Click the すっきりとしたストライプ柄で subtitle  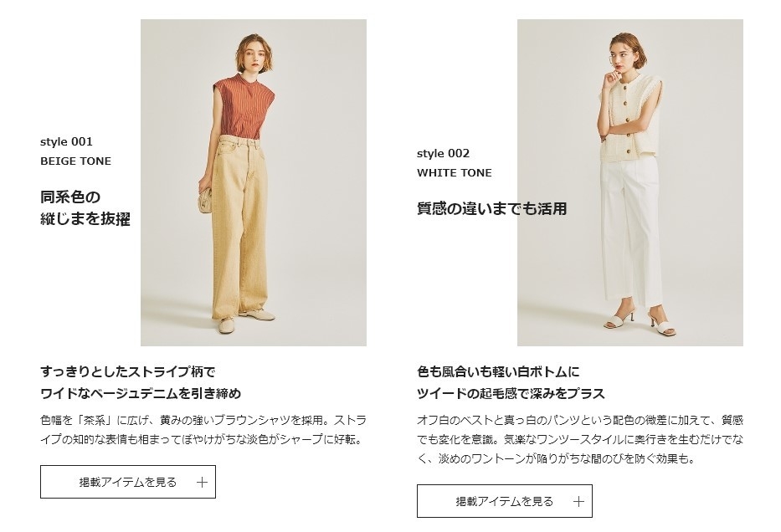(x=127, y=371)
